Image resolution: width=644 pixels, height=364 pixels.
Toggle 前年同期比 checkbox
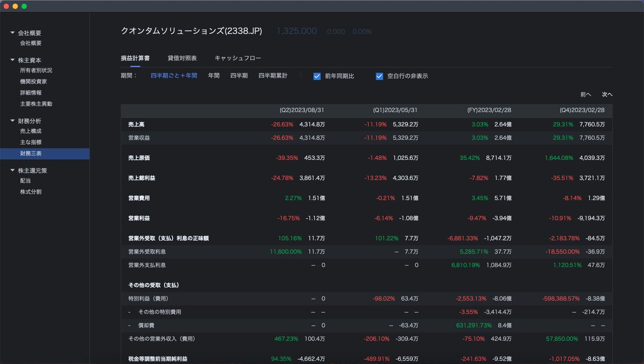coord(317,76)
